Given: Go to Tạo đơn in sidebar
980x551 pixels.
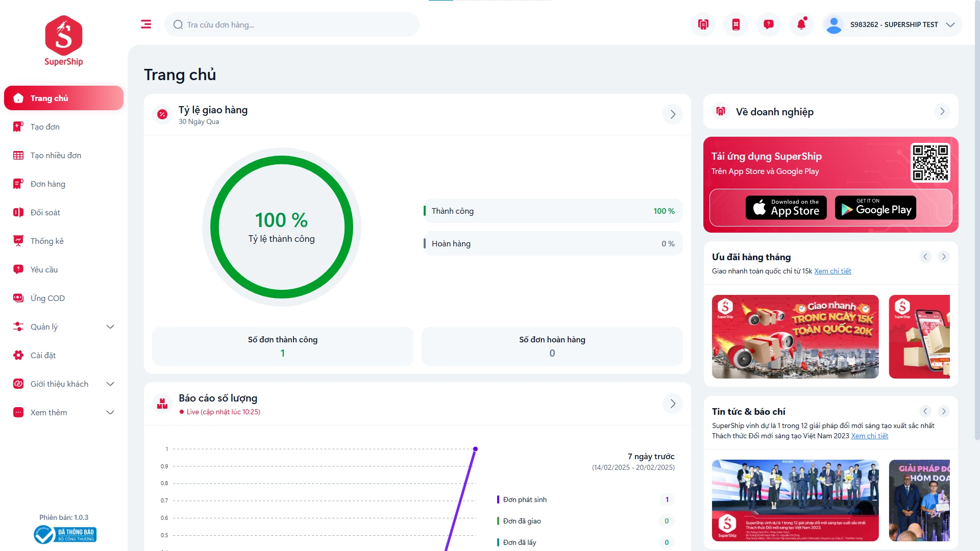Looking at the screenshot, I should pyautogui.click(x=45, y=127).
